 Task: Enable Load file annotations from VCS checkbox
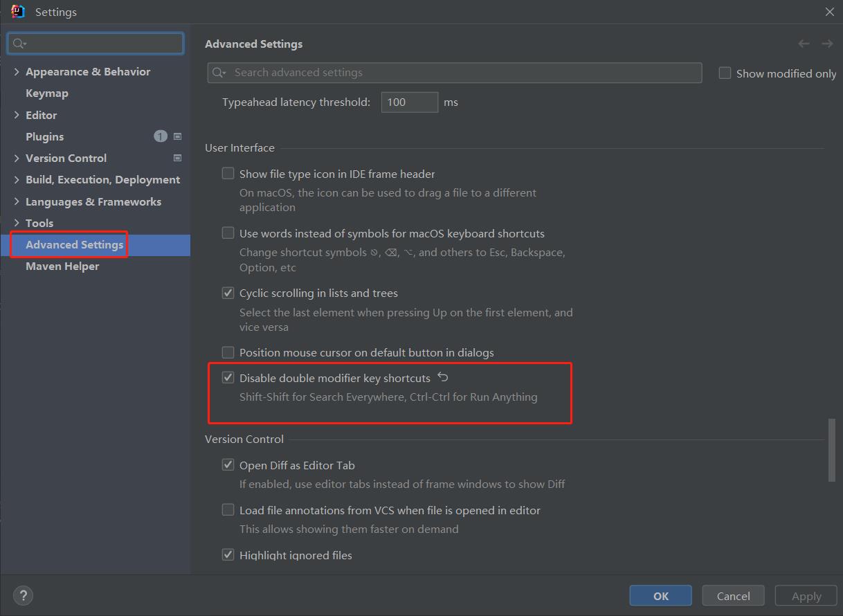tap(228, 510)
